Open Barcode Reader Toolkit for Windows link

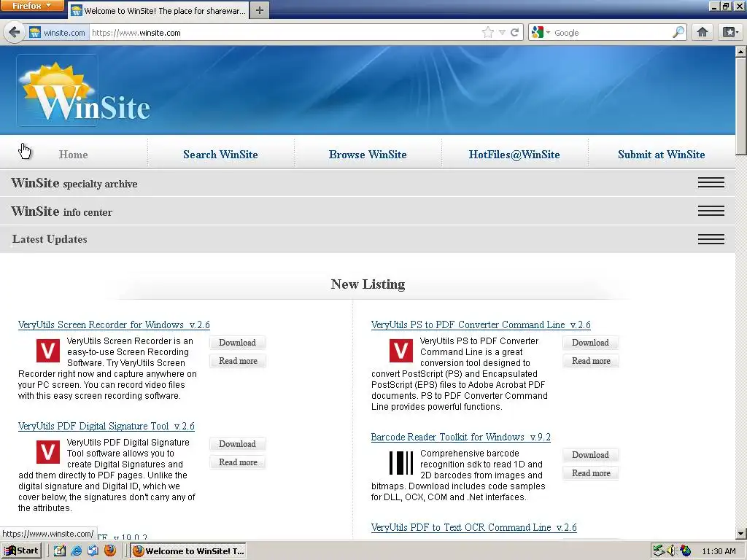[x=461, y=437]
